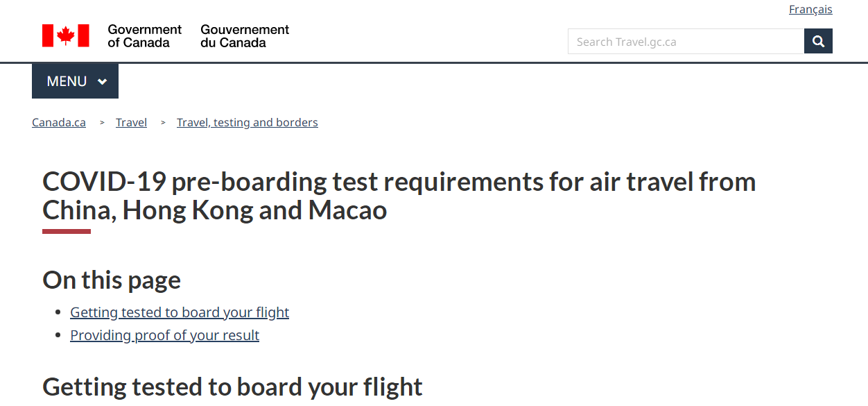The width and height of the screenshot is (868, 406).
Task: Click the arrow separator after Travel breadcrumb
Action: coord(163,123)
